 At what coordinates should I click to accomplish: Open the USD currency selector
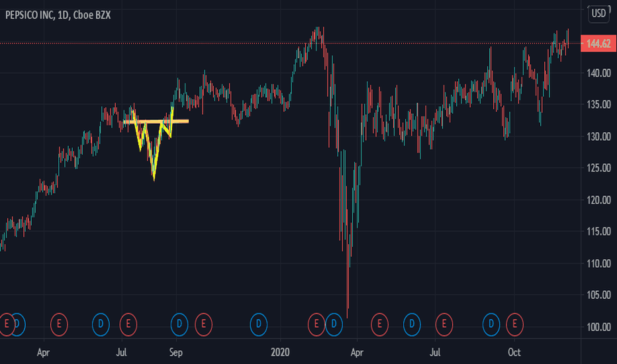coord(598,14)
